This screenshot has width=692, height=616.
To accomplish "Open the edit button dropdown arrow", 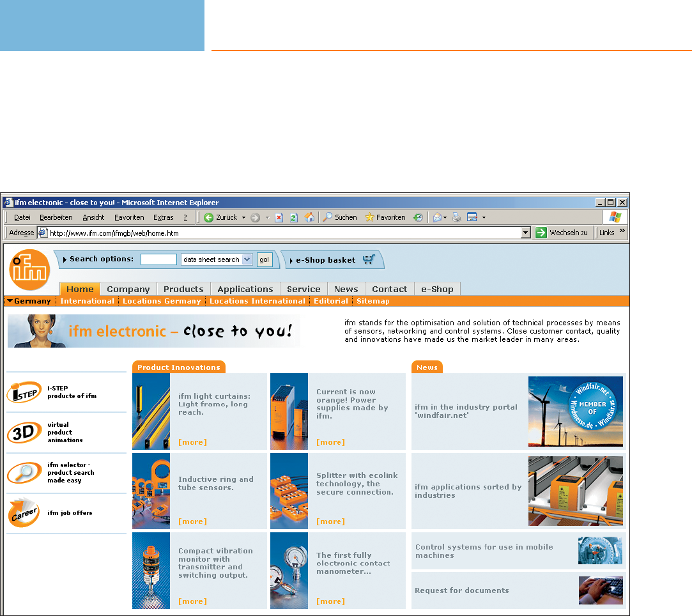I will pos(484,217).
